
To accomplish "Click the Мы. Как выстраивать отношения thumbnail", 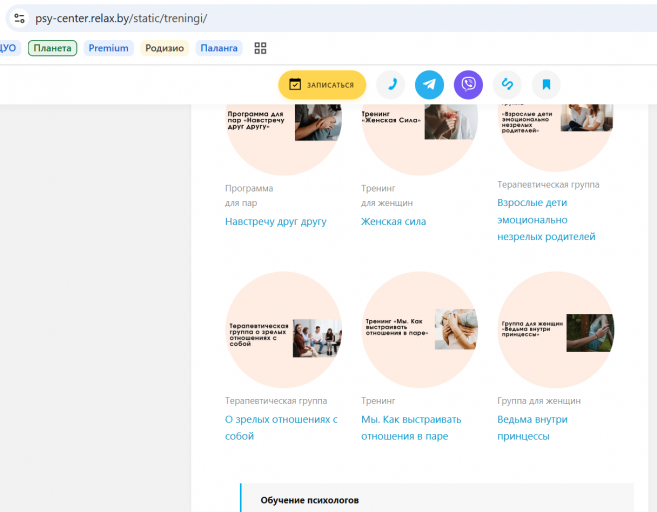I will point(419,330).
